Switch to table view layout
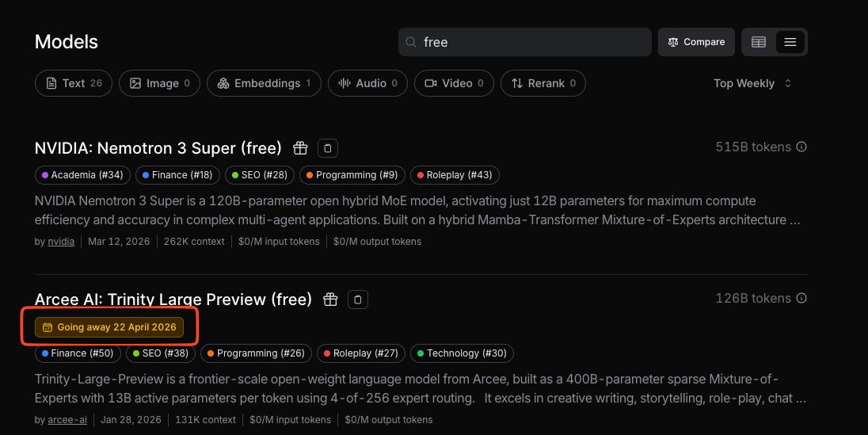The image size is (868, 435). [759, 42]
